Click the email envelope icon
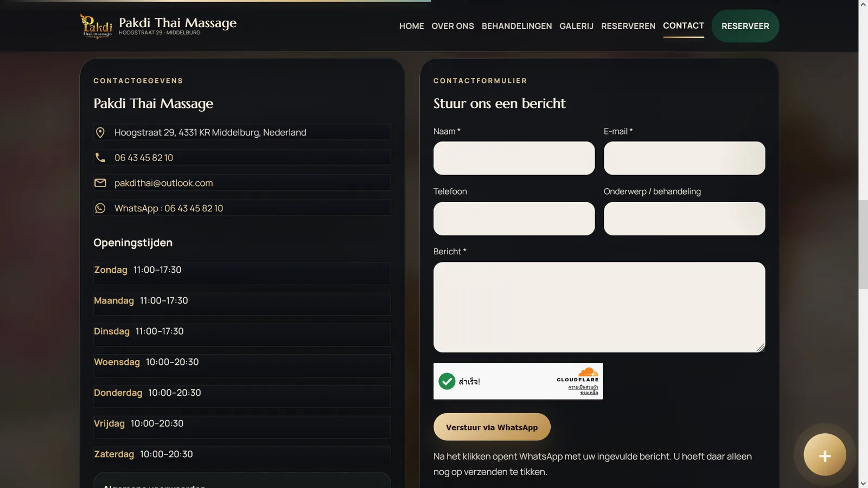Screen dimensions: 868x488 tap(100, 183)
